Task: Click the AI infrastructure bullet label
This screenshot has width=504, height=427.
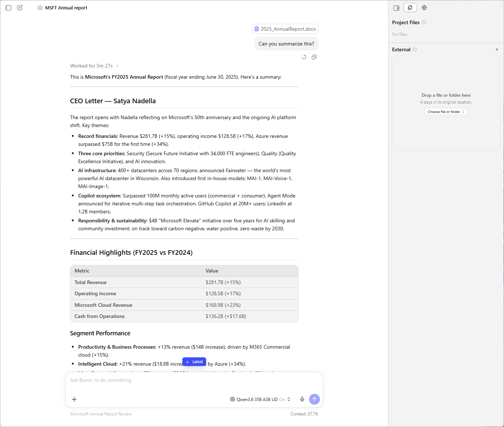Action: [x=97, y=170]
